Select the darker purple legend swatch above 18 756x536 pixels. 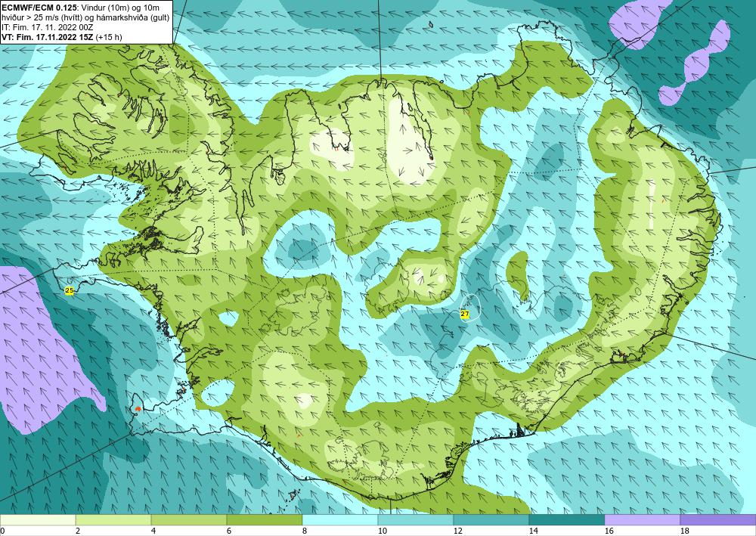(718, 520)
